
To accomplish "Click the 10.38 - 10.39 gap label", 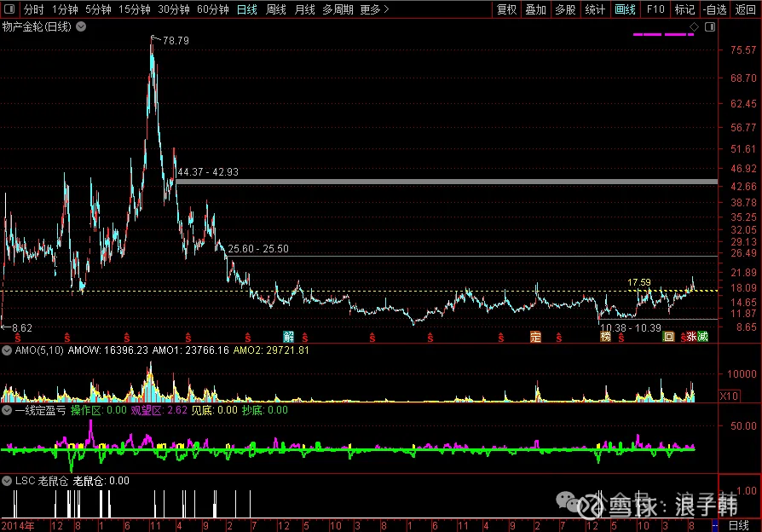I will pyautogui.click(x=631, y=328).
